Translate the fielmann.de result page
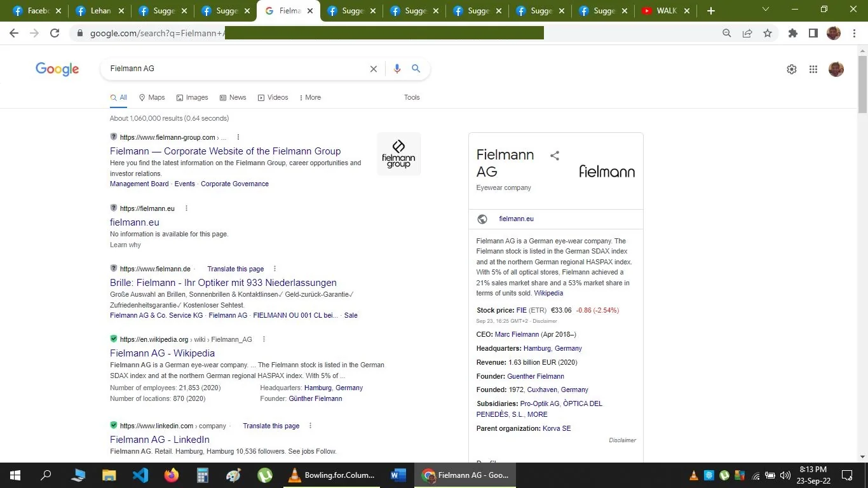The height and width of the screenshot is (488, 868). pyautogui.click(x=235, y=269)
